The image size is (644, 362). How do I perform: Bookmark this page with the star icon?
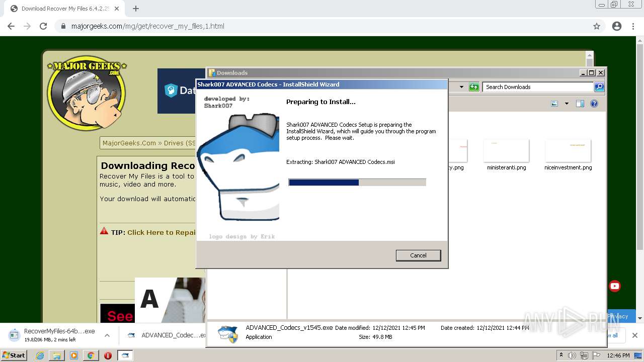tap(597, 26)
